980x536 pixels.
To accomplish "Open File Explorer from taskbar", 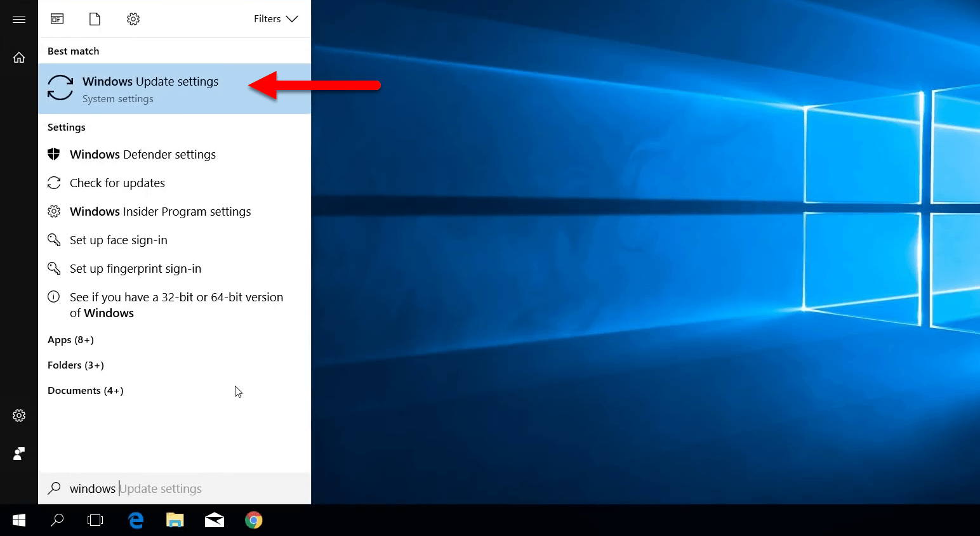I will [x=175, y=520].
